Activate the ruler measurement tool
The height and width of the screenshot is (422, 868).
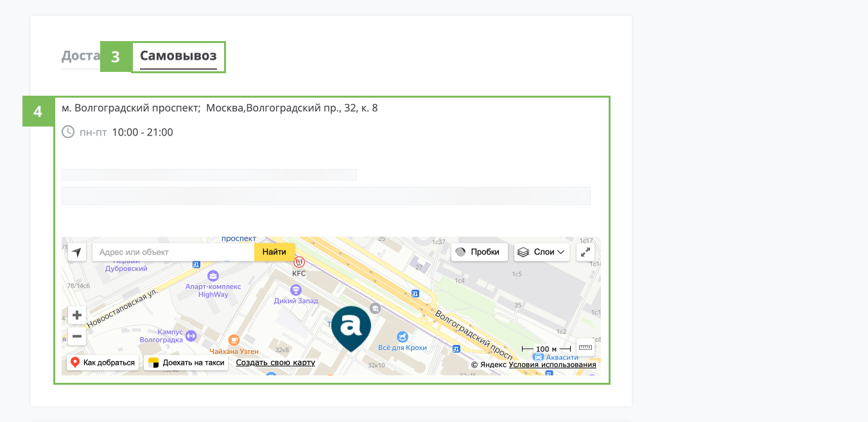(585, 347)
